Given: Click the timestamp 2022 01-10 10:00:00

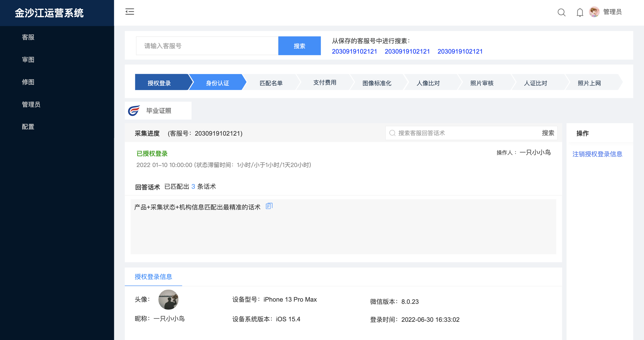Looking at the screenshot, I should coord(164,165).
